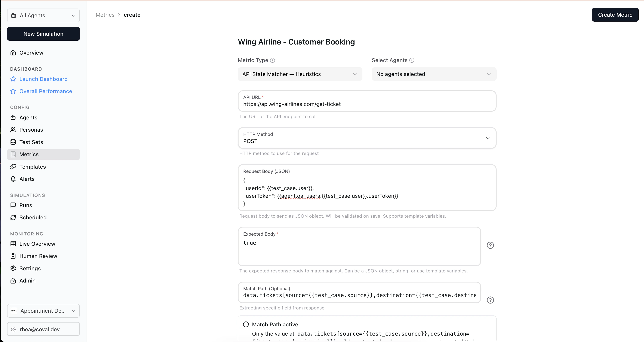Screen dimensions: 644x342
Task: Click the Match Path help icon
Action: tap(490, 300)
